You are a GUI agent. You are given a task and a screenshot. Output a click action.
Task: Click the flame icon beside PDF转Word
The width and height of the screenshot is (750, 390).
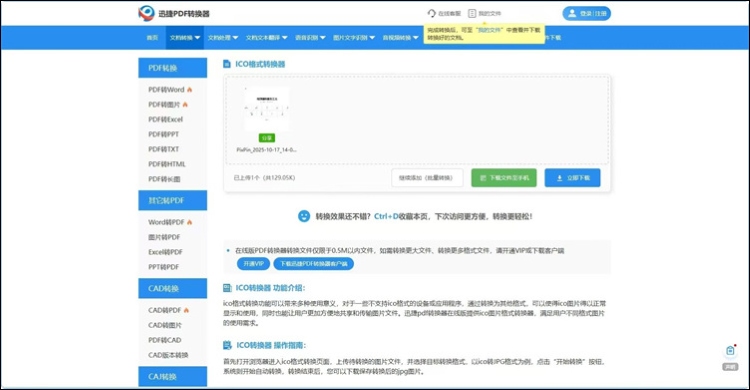click(x=190, y=89)
